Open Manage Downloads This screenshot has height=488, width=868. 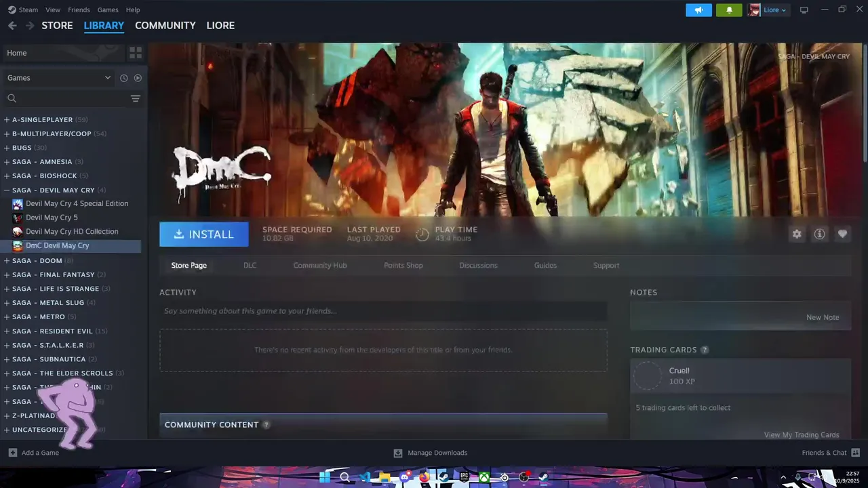pos(431,453)
